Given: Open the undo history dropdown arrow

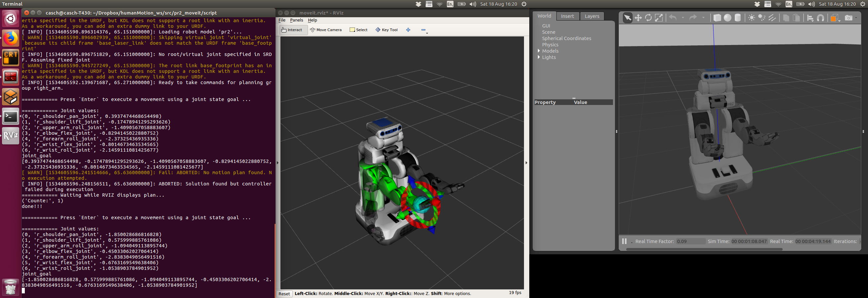Looking at the screenshot, I should pos(683,18).
